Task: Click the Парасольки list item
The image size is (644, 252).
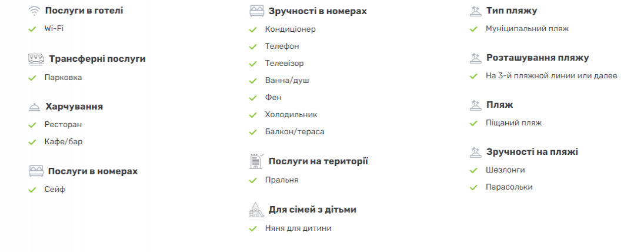Action: point(509,187)
